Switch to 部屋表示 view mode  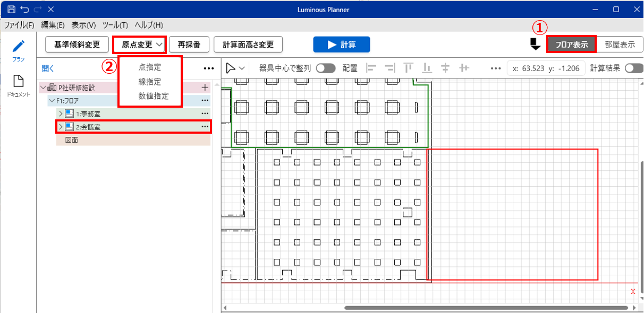point(620,45)
